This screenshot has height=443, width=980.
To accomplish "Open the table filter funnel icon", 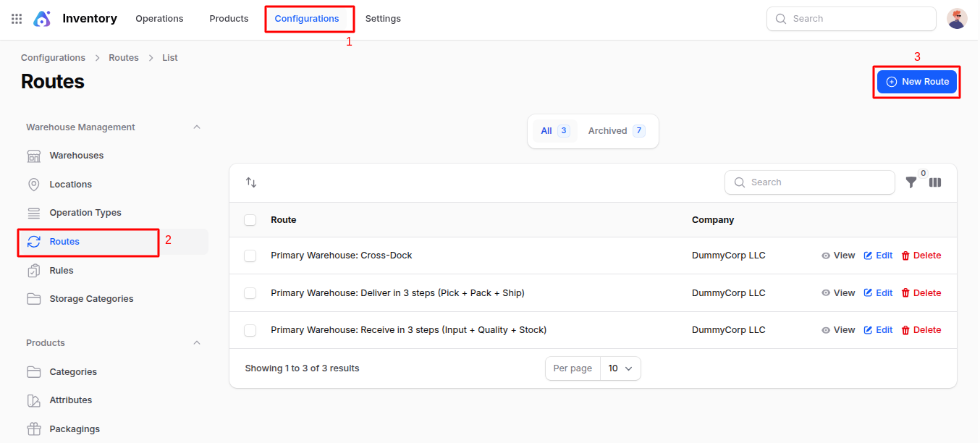I will (911, 182).
